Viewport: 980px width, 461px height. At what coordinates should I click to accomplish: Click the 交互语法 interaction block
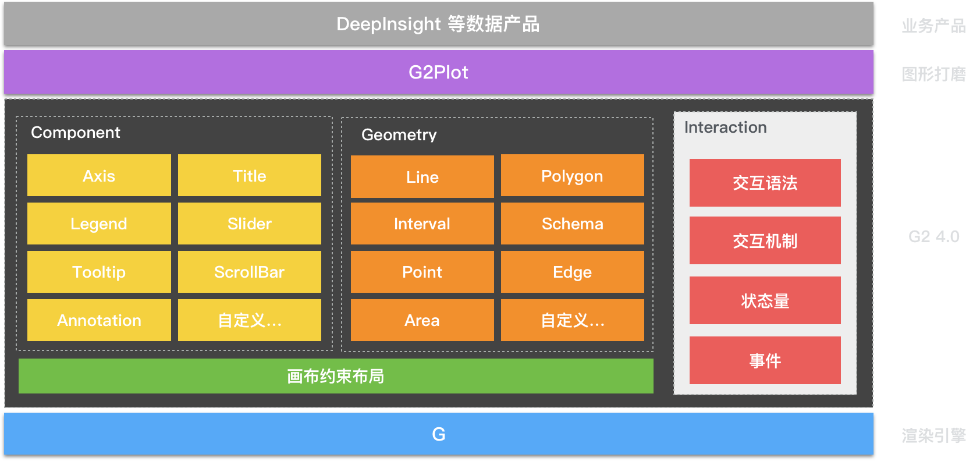pos(765,183)
